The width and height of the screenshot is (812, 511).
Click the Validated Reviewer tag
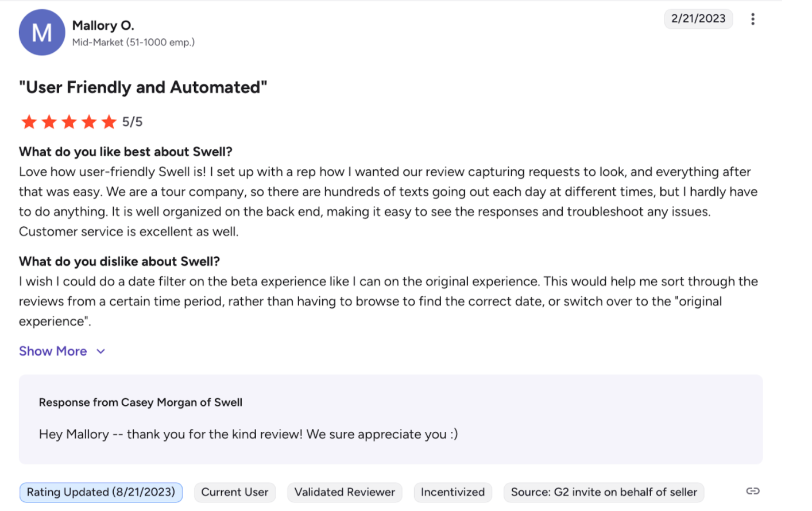click(x=345, y=492)
